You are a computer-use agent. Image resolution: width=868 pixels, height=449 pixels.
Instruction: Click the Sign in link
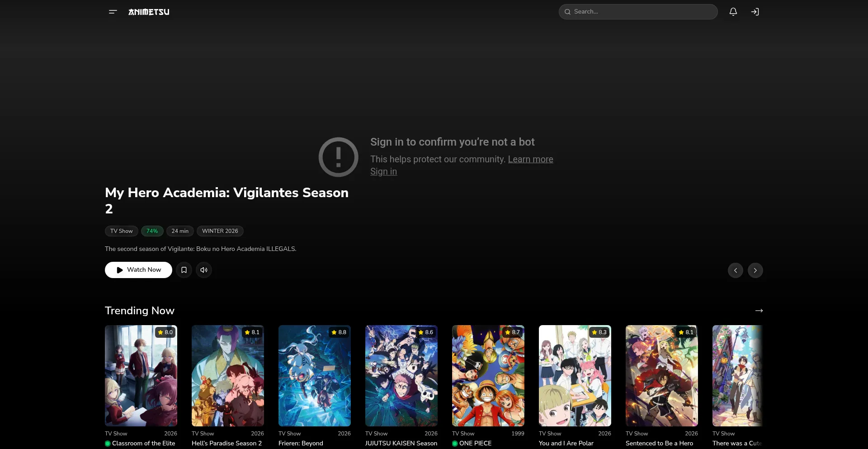[x=383, y=171]
